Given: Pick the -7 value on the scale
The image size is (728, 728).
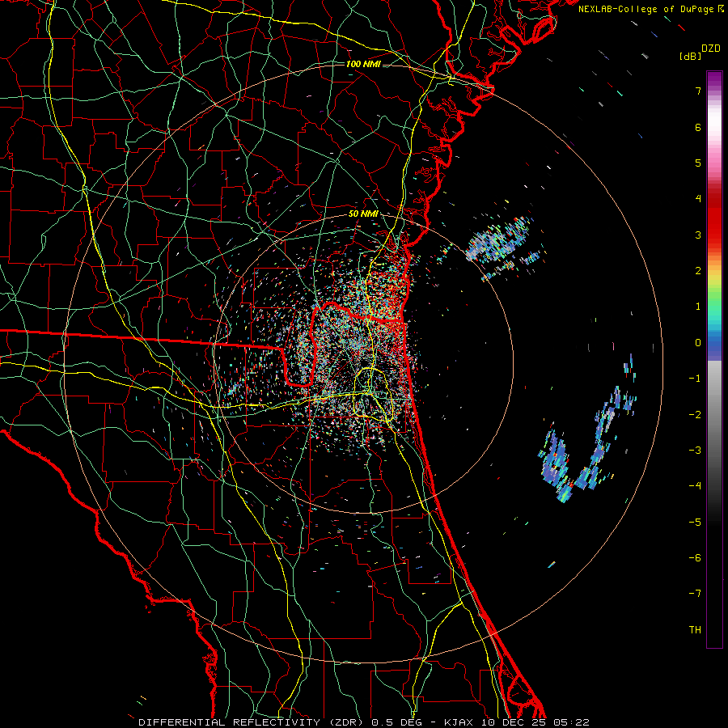Looking at the screenshot, I should [695, 594].
